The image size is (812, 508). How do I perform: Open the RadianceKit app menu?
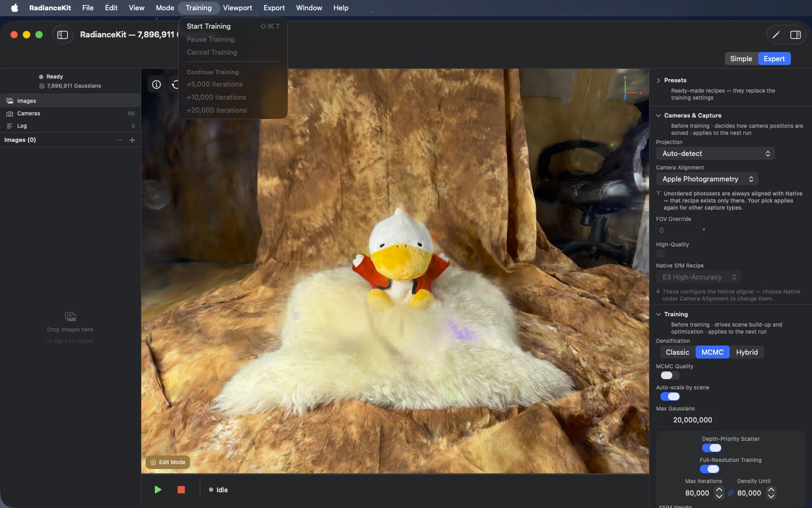[50, 8]
